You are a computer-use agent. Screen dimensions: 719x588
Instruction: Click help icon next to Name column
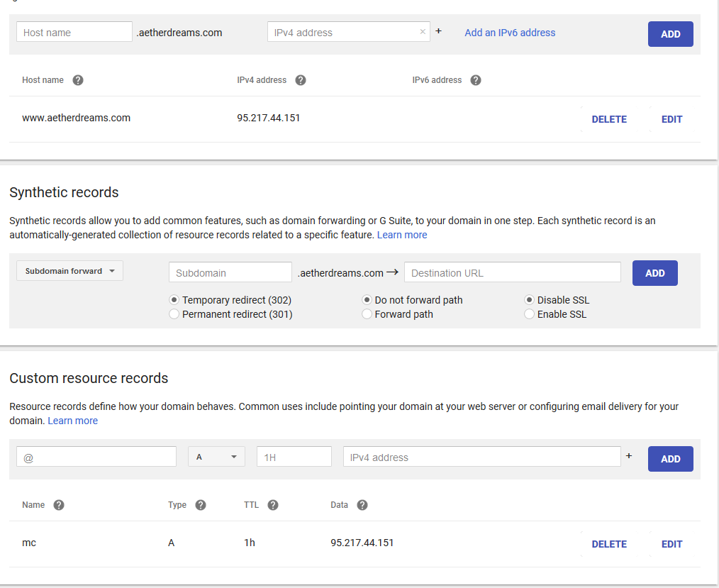(x=59, y=505)
